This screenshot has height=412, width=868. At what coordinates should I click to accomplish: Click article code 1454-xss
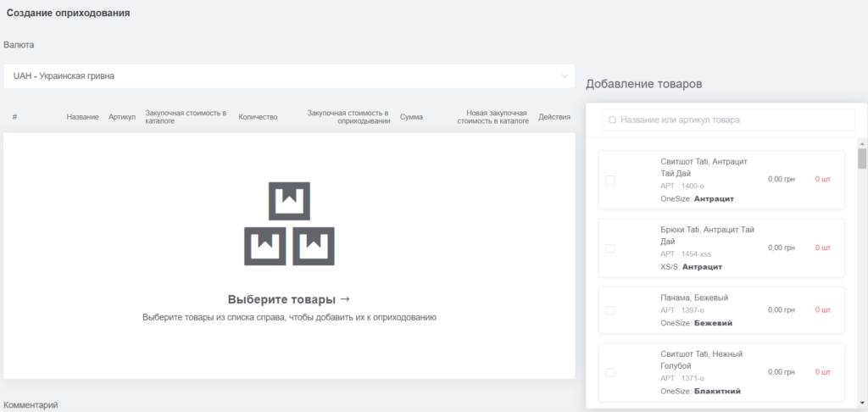tap(696, 254)
